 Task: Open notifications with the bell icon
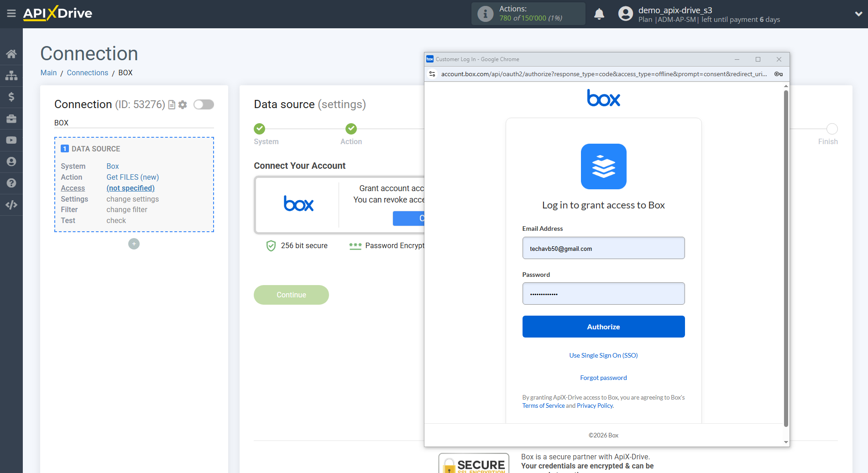tap(599, 14)
